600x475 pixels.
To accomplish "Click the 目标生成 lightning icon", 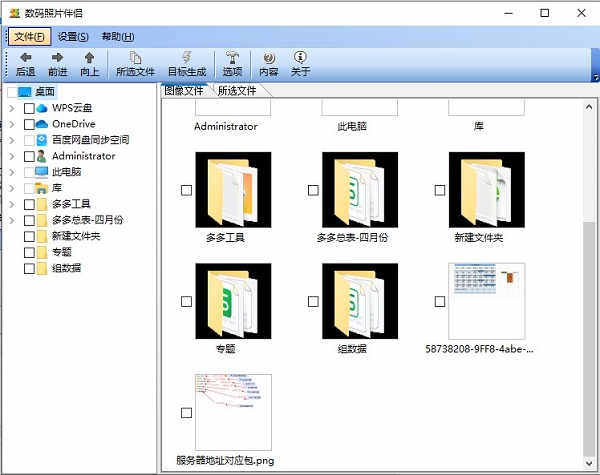I will point(186,58).
